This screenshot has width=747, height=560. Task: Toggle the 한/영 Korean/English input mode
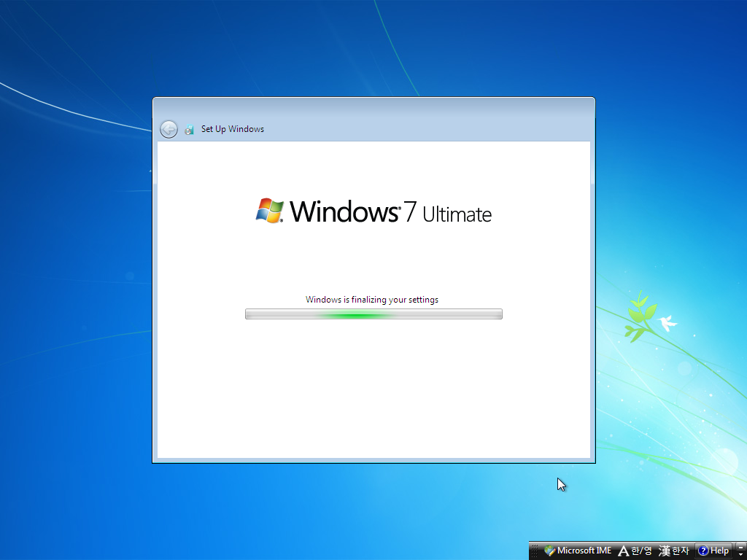coord(635,551)
